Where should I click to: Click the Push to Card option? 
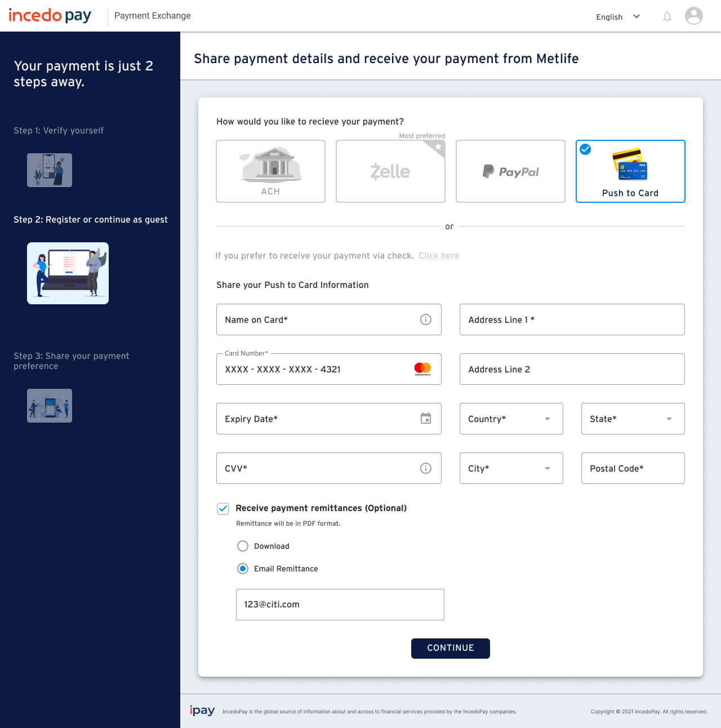click(630, 171)
